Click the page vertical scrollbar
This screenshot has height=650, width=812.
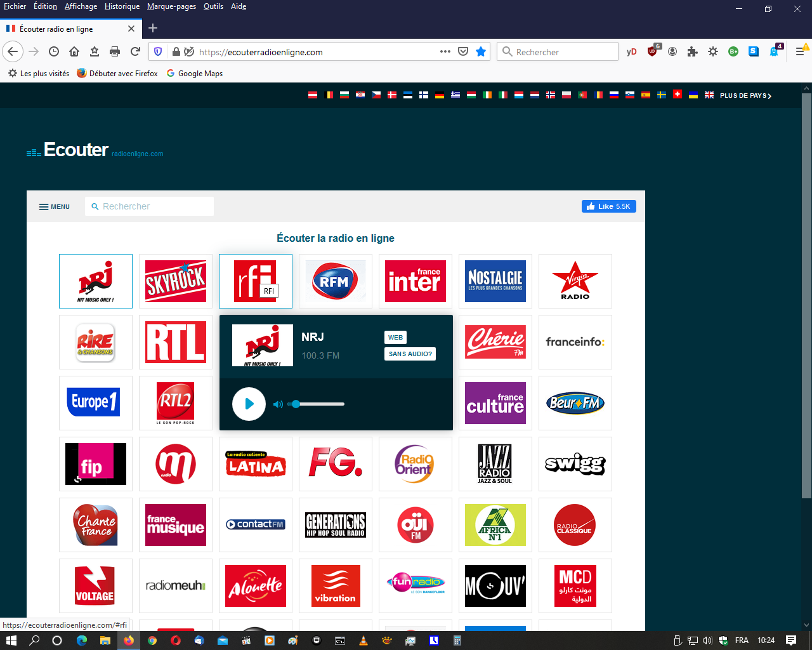pyautogui.click(x=806, y=296)
